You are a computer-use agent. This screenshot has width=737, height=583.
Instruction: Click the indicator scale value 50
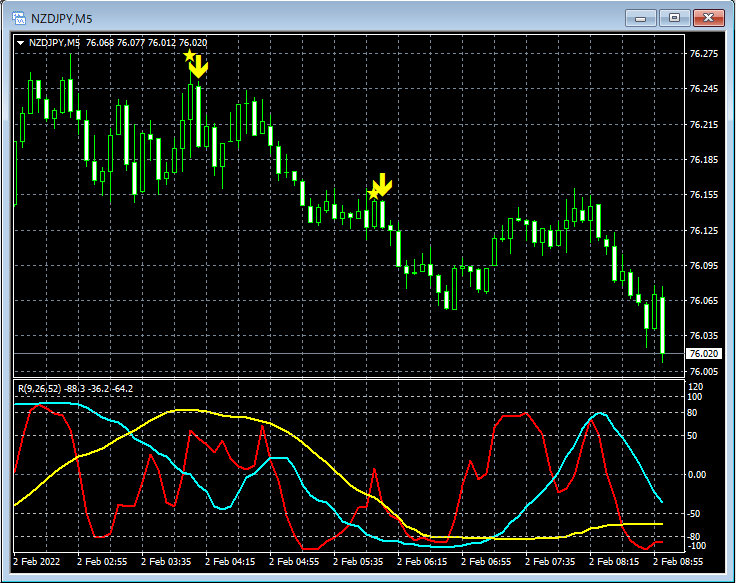click(692, 436)
